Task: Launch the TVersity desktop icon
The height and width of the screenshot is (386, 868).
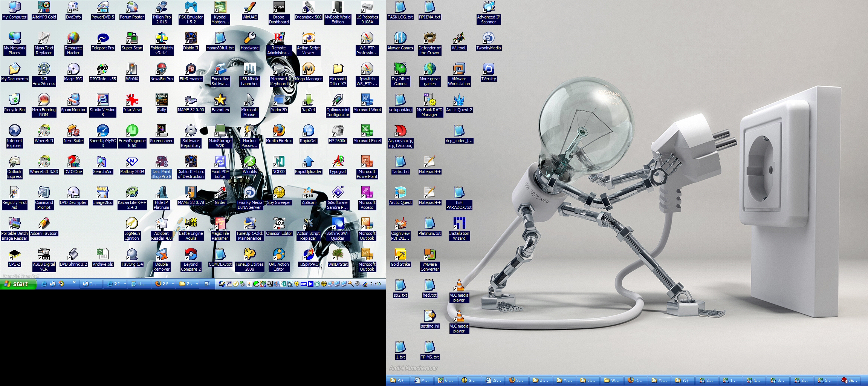Action: pyautogui.click(x=488, y=72)
